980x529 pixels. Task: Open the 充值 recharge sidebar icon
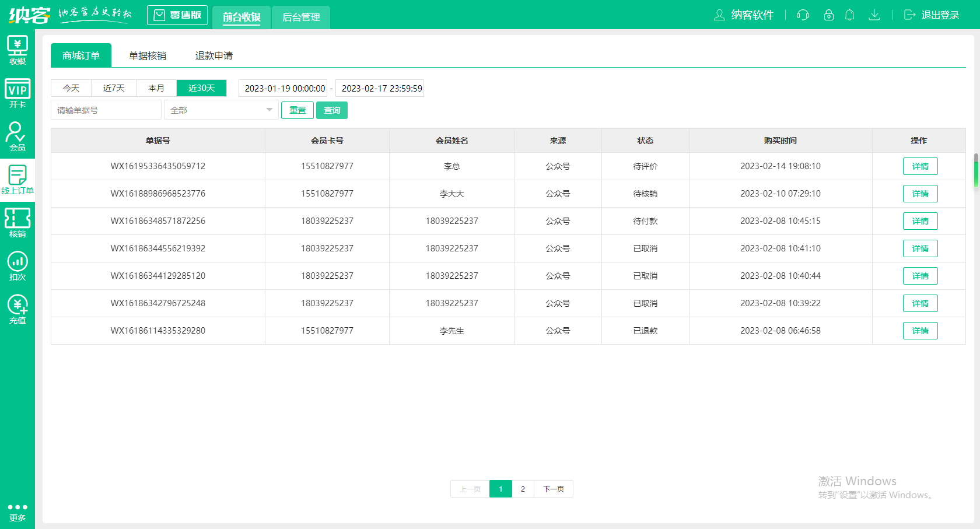pyautogui.click(x=17, y=309)
